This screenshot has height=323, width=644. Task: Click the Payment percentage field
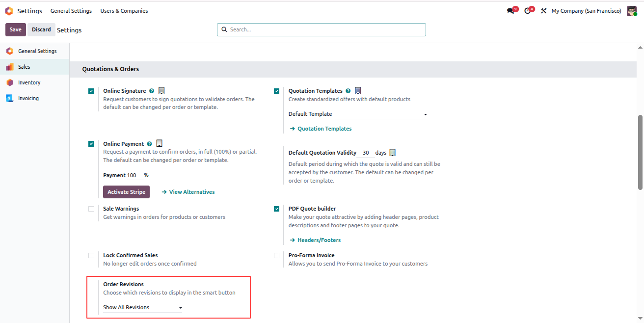[135, 175]
